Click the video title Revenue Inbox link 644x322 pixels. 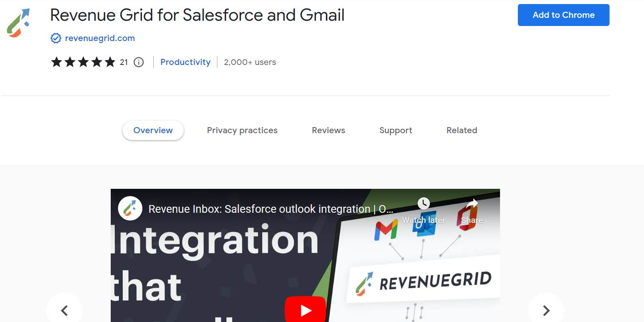point(271,209)
